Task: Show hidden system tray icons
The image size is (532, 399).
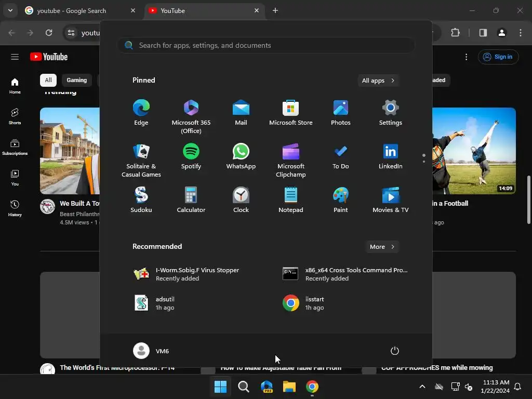Action: point(422,387)
